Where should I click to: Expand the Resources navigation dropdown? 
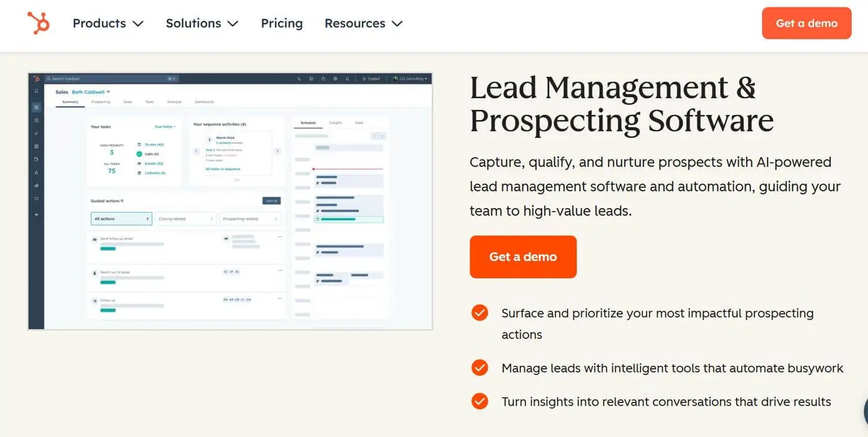[363, 23]
